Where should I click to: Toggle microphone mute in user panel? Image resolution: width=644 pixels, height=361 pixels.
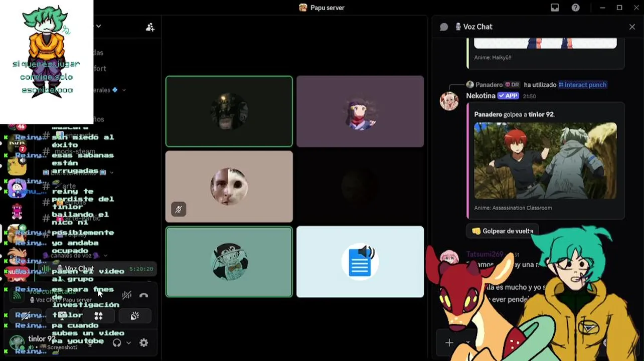(91, 343)
